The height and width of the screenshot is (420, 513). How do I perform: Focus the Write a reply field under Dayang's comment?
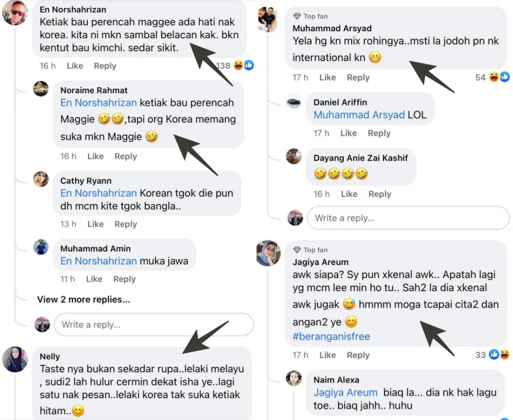coord(408,218)
